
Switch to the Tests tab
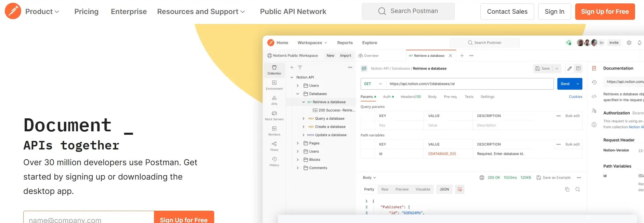(x=469, y=97)
